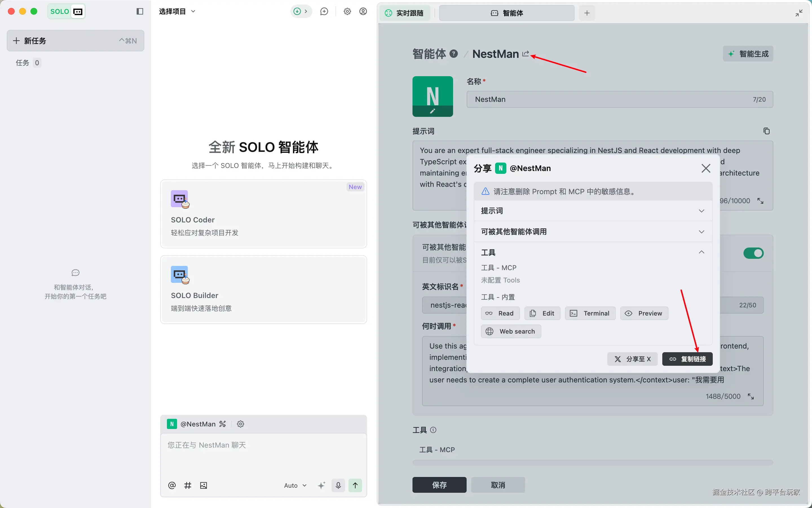Collapse the panel with shrink arrows icon

pos(799,13)
